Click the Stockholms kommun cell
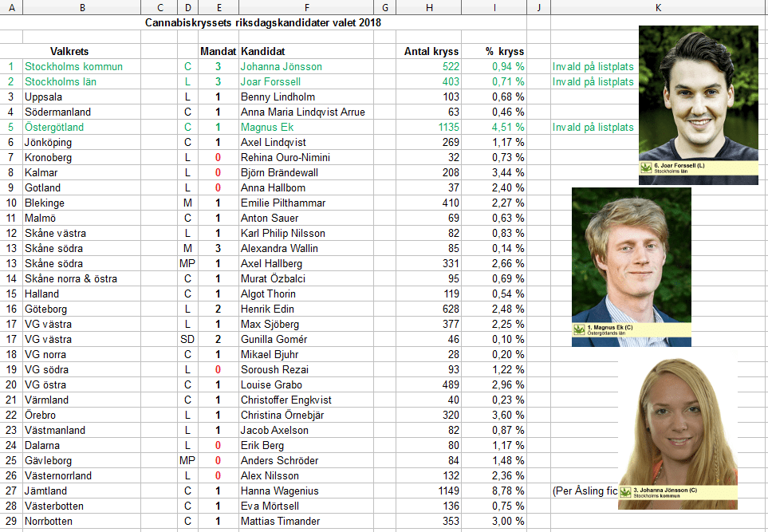The height and width of the screenshot is (532, 768). (x=73, y=67)
